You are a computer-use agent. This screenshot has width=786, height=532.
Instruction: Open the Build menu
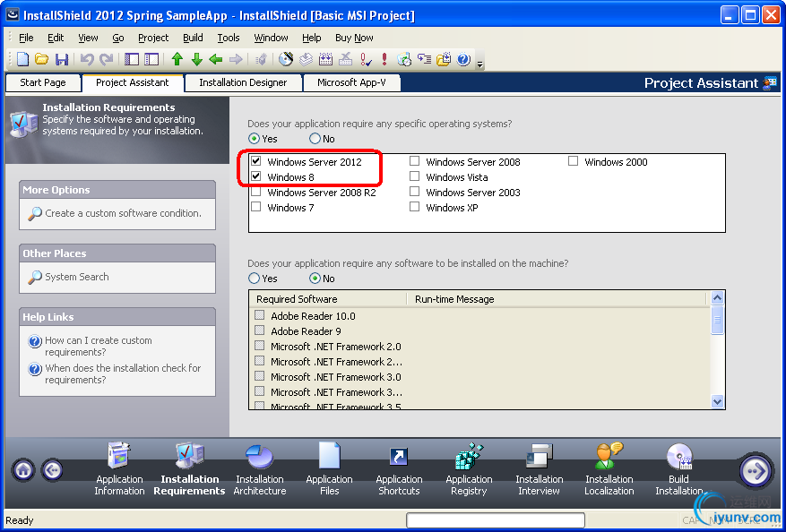pyautogui.click(x=193, y=38)
